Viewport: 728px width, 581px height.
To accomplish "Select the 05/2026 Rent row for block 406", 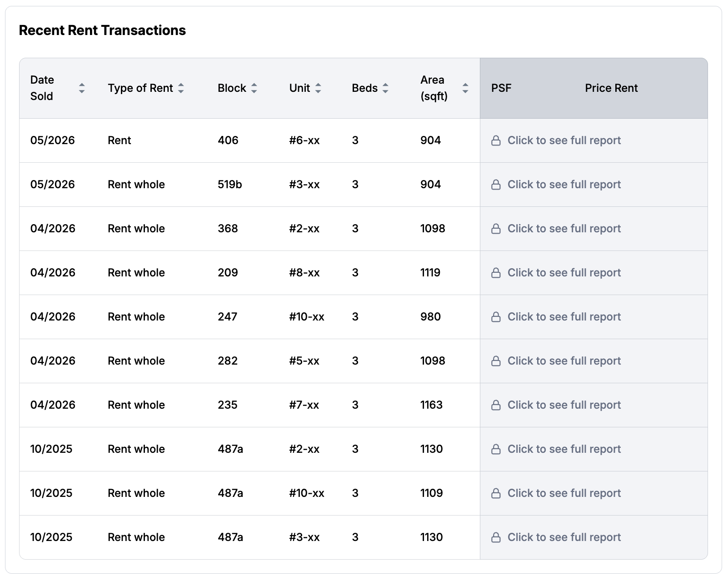I will tap(364, 140).
